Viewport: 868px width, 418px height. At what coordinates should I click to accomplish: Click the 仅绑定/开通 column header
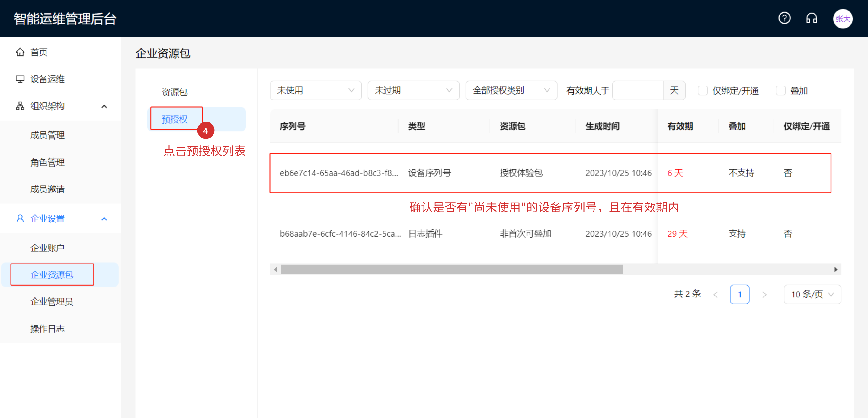pos(806,127)
